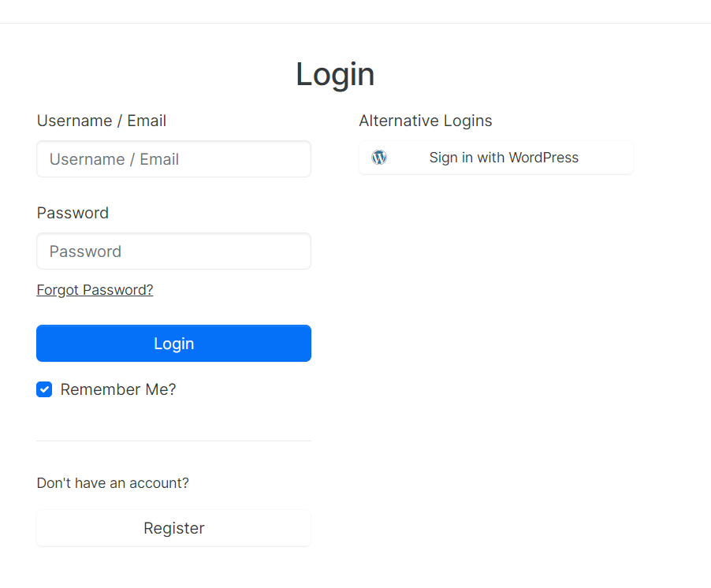Click the "Password" placeholder text
The image size is (711, 588).
tap(85, 251)
